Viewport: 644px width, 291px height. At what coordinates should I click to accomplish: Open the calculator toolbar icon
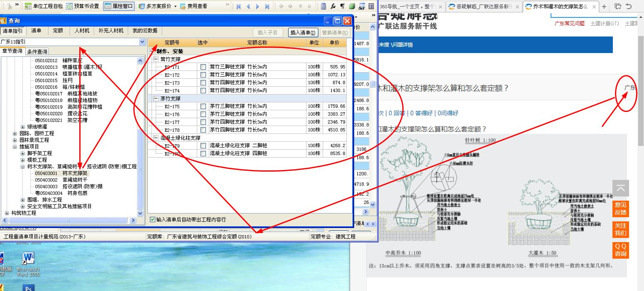(x=323, y=6)
